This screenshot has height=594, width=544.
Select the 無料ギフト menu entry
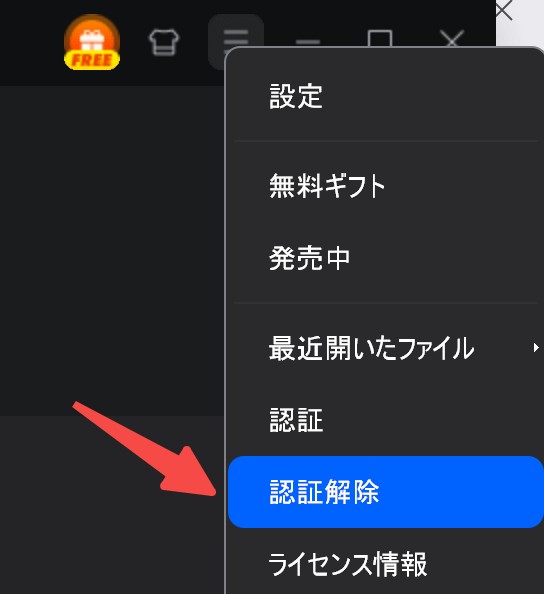click(386, 186)
